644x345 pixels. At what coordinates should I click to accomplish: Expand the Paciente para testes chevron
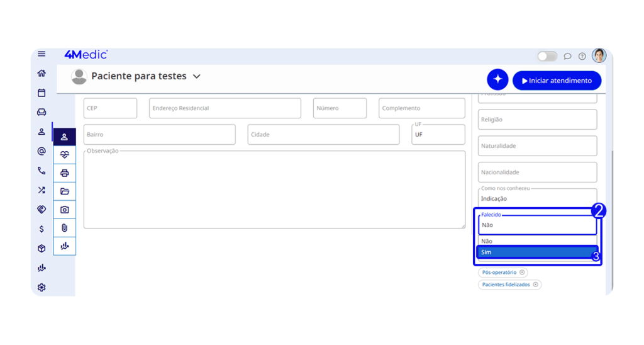pos(196,76)
